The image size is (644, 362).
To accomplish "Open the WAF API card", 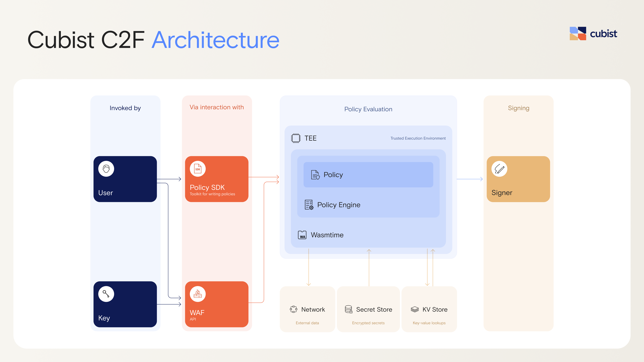I will tap(217, 304).
